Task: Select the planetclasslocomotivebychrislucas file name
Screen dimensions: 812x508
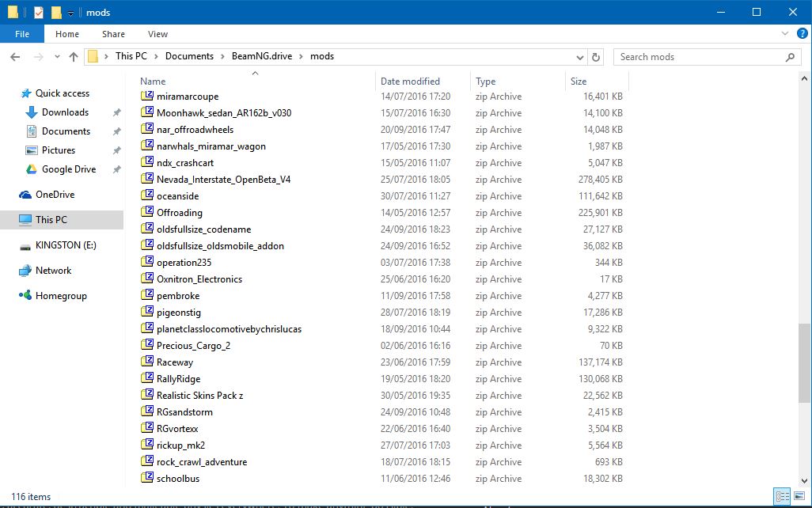Action: click(229, 329)
